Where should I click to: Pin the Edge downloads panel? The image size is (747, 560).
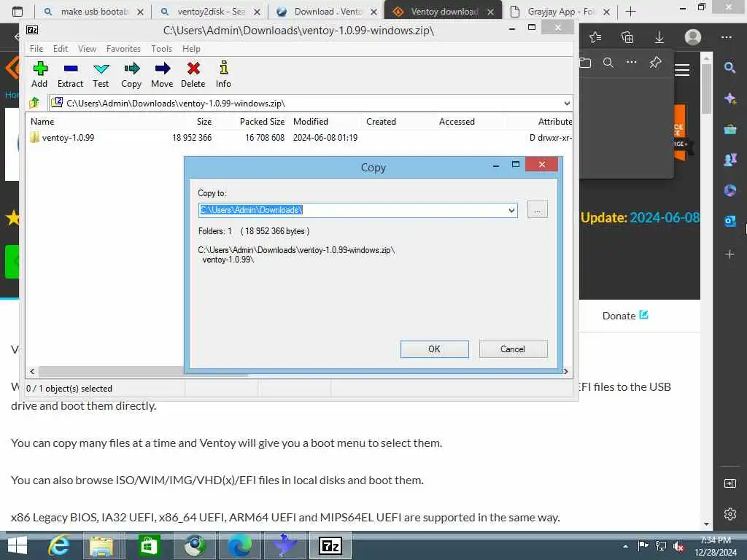656,63
